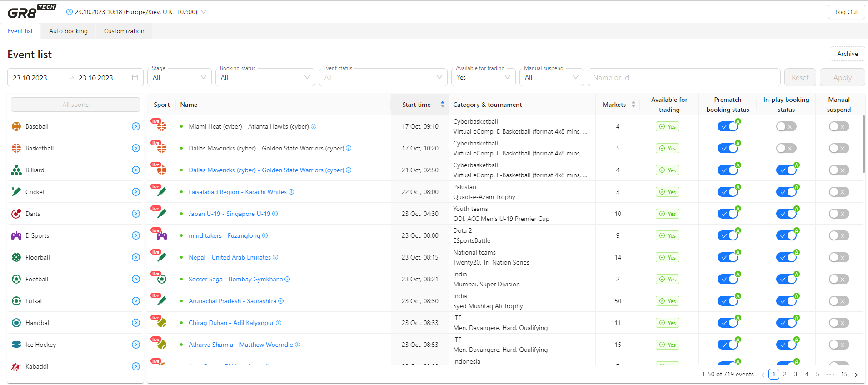The height and width of the screenshot is (385, 868).
Task: Click info icon next to Miami Heat (cyber) event
Action: coord(314,126)
